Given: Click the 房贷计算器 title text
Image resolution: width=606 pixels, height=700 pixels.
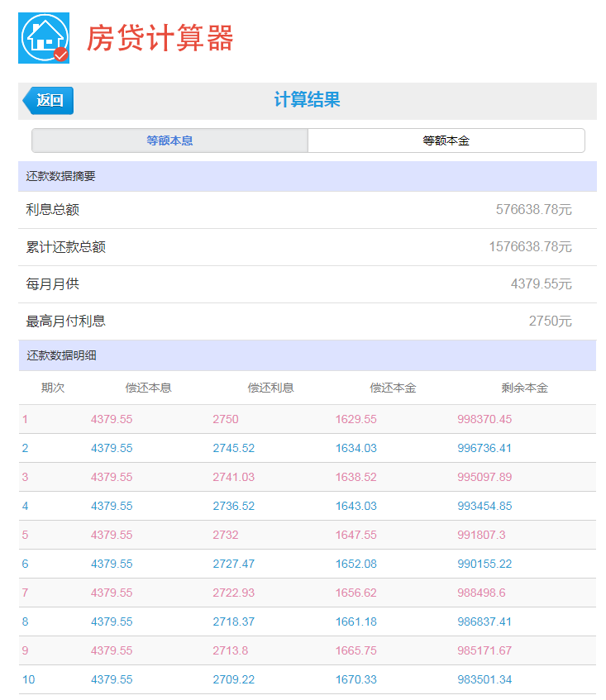Looking at the screenshot, I should click(160, 38).
